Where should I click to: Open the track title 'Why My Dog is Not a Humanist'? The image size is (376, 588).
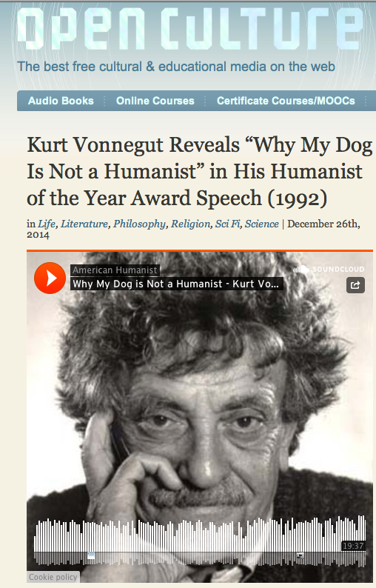pyautogui.click(x=176, y=284)
